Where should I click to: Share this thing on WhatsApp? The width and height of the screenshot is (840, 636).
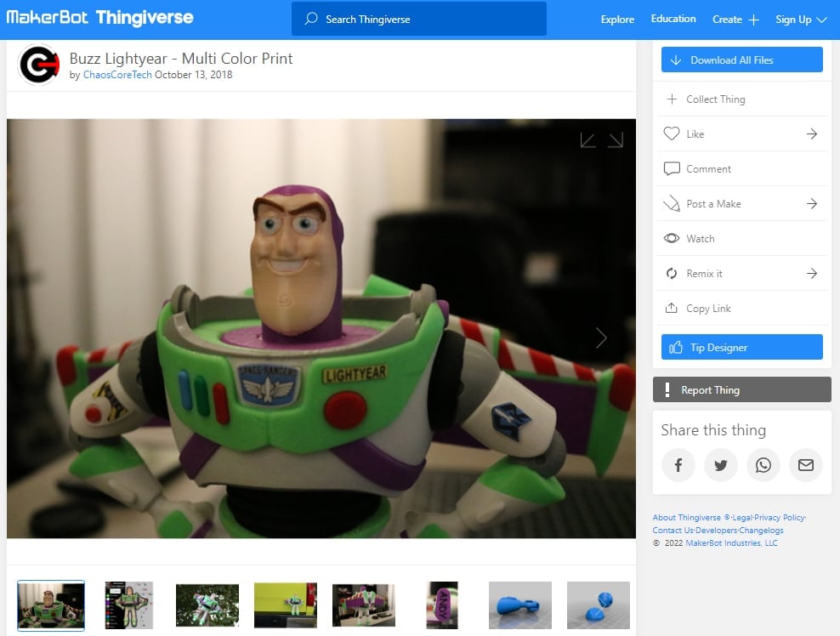[x=763, y=465]
